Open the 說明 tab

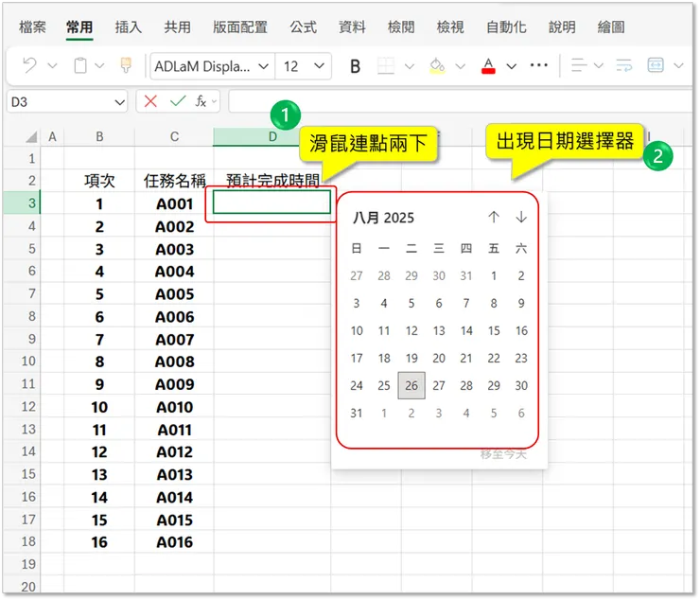coord(562,27)
